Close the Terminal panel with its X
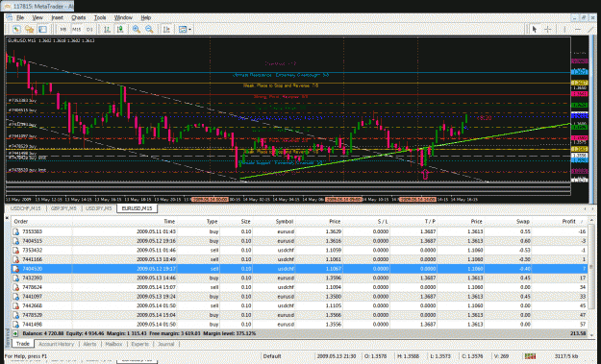 [8, 217]
